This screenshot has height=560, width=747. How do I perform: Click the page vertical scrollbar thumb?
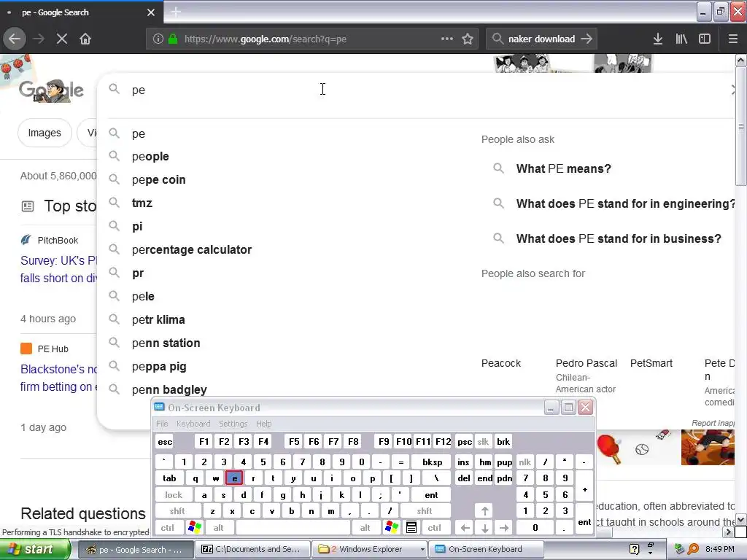(741, 126)
